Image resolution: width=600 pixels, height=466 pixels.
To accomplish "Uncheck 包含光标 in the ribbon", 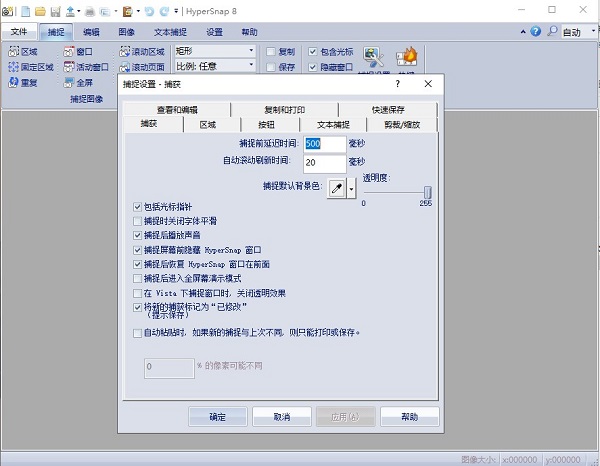I will point(313,52).
